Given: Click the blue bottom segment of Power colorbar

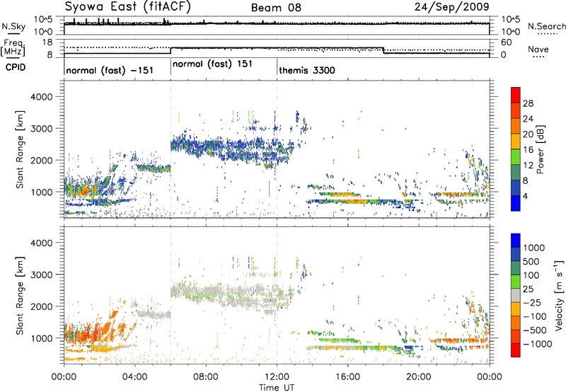Looking at the screenshot, I should pos(516,203).
